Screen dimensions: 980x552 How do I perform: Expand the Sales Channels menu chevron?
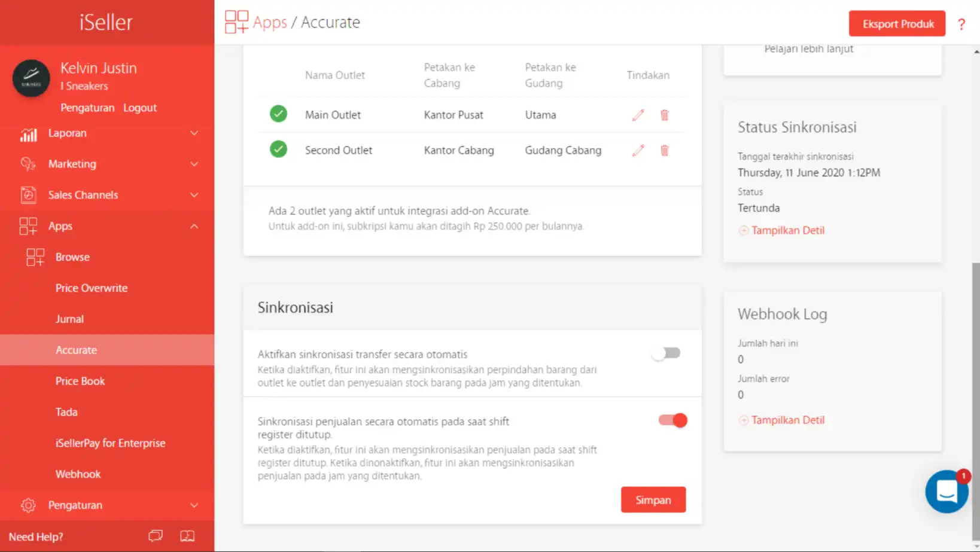pyautogui.click(x=194, y=195)
